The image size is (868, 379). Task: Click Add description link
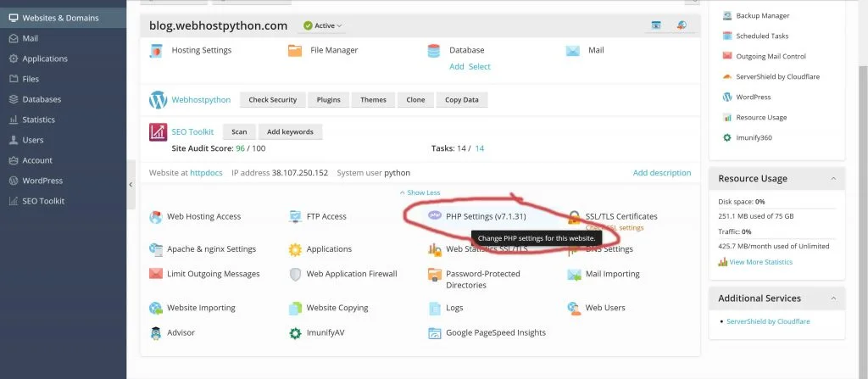coord(662,173)
